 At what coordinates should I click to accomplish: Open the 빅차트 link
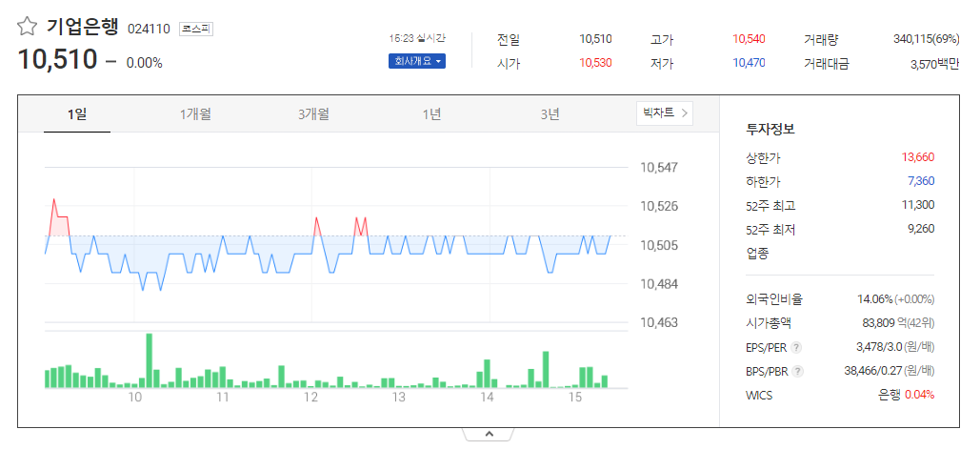click(665, 113)
